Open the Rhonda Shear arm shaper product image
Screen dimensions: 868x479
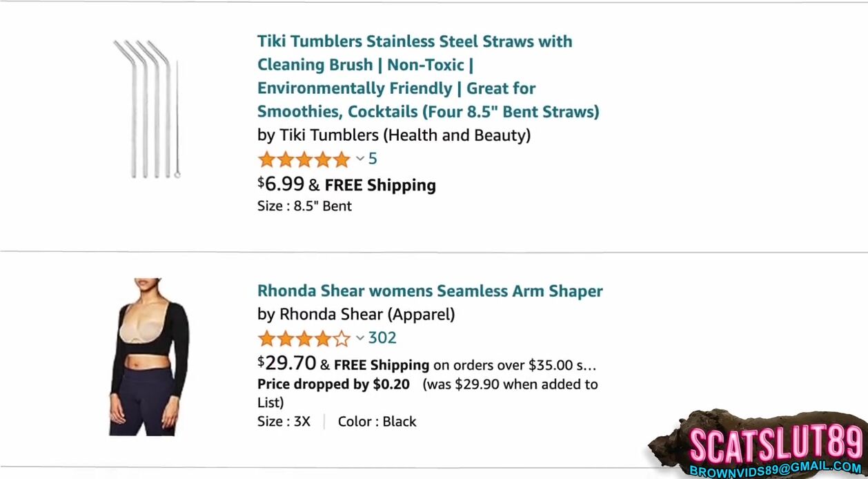click(x=148, y=356)
